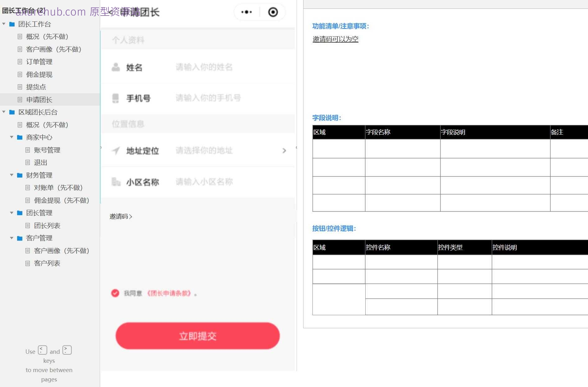Click the page icon beside 订单管理
The width and height of the screenshot is (588, 387).
pyautogui.click(x=20, y=62)
